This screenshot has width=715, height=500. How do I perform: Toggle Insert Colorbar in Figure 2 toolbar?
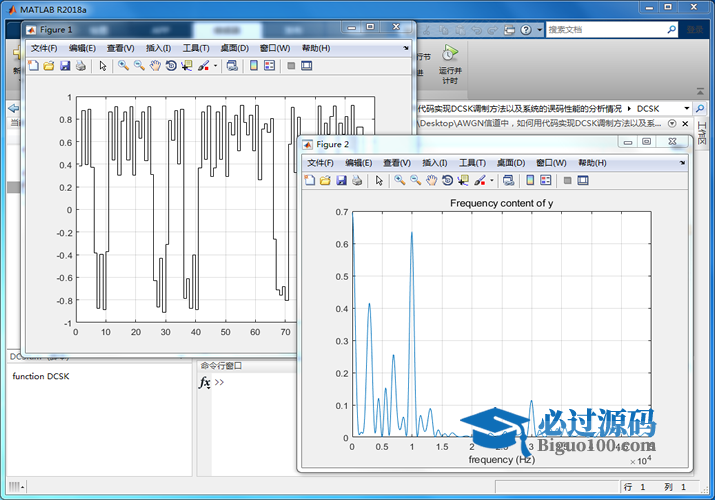click(x=529, y=181)
